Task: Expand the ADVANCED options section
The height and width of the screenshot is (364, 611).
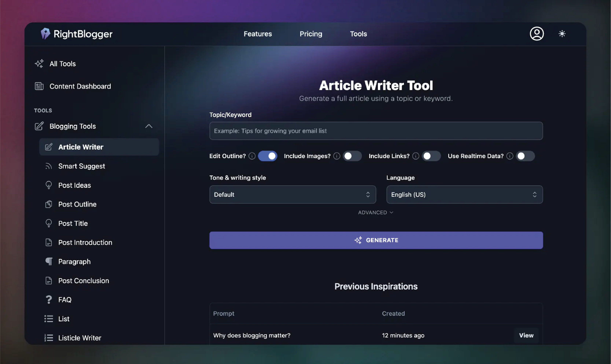Action: 376,212
